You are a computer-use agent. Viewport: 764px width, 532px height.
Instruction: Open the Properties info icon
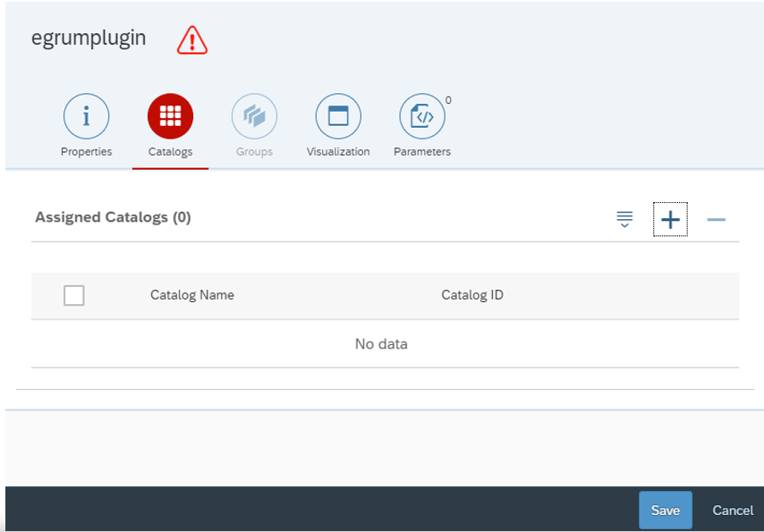[86, 116]
